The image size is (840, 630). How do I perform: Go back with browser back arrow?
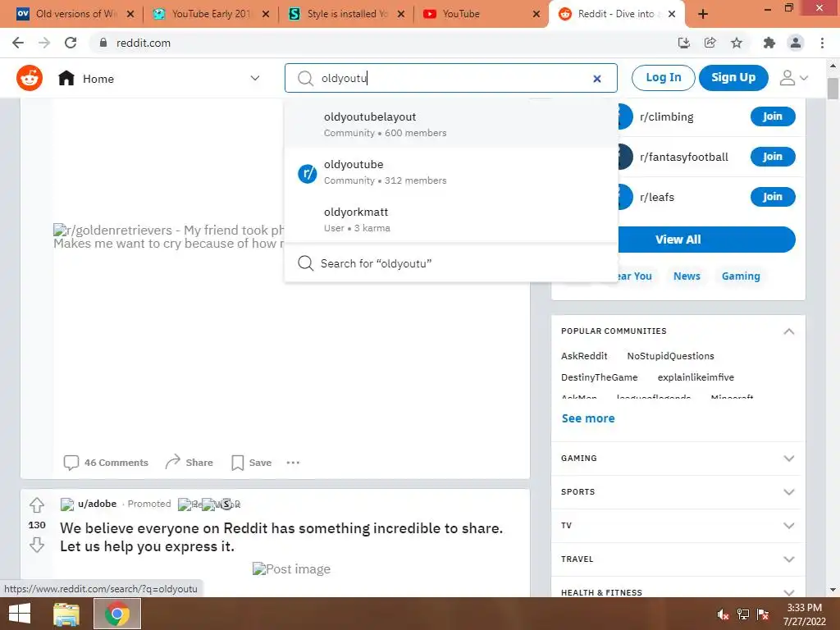[18, 43]
